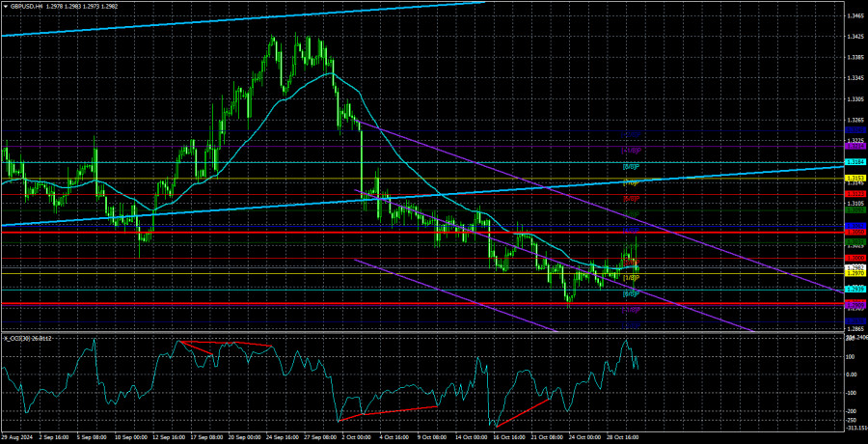Click the 1.3123 red price tag
Image resolution: width=868 pixels, height=444 pixels.
[854, 193]
